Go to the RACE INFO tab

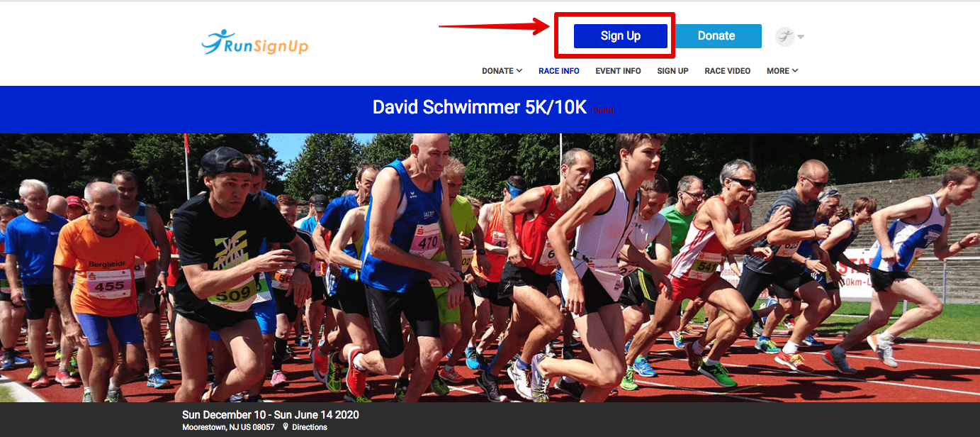click(x=559, y=71)
